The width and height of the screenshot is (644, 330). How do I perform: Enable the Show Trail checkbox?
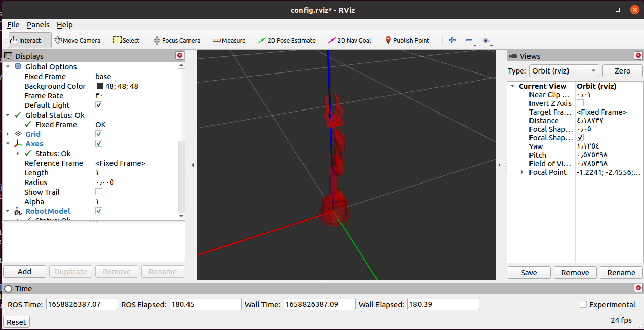[99, 192]
